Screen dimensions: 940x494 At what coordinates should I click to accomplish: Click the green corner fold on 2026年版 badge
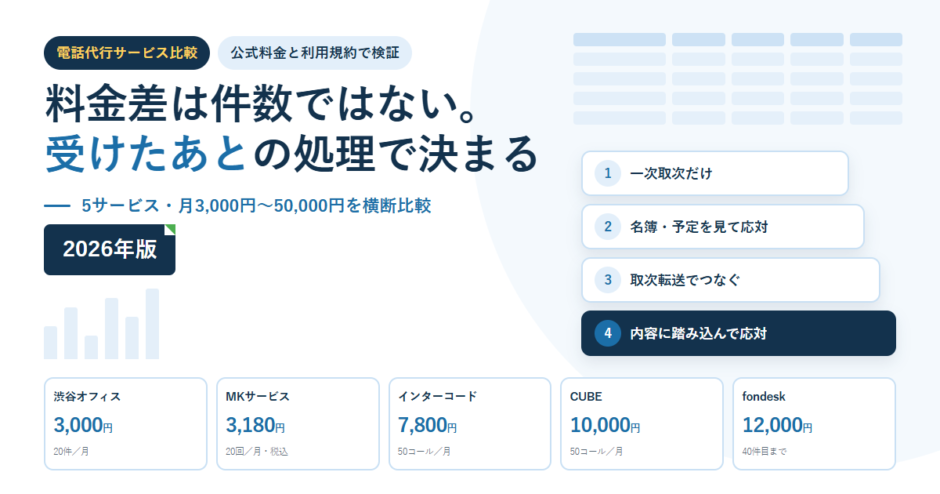pyautogui.click(x=171, y=228)
